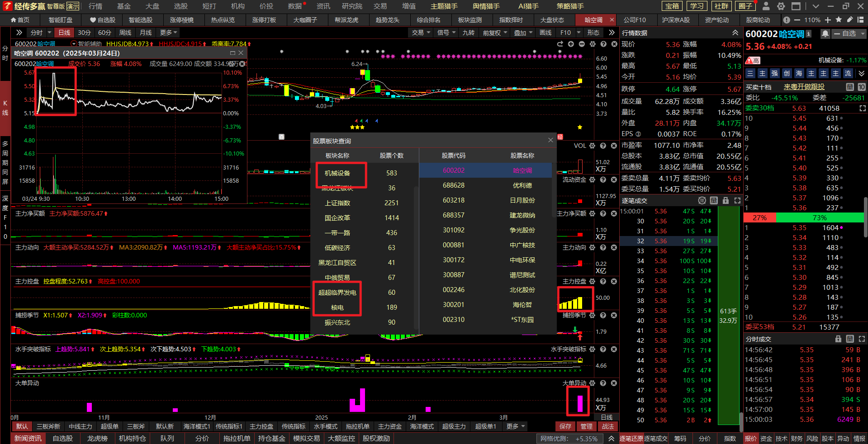Open settings gear in title bar
Image resolution: width=868 pixels, height=444 pixels.
pos(781,6)
